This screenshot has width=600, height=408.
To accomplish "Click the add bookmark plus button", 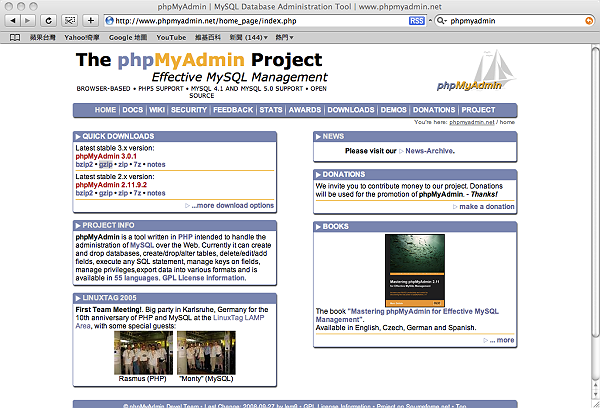I will coord(91,21).
